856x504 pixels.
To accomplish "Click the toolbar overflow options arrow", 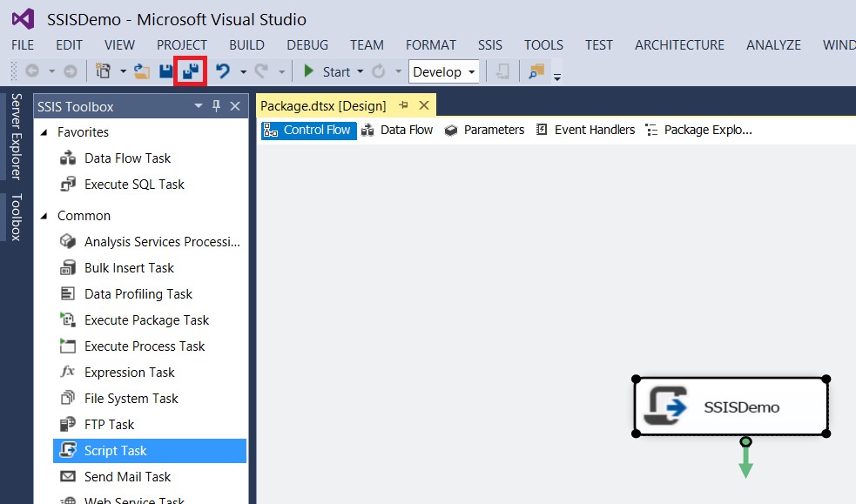I will coord(556,77).
